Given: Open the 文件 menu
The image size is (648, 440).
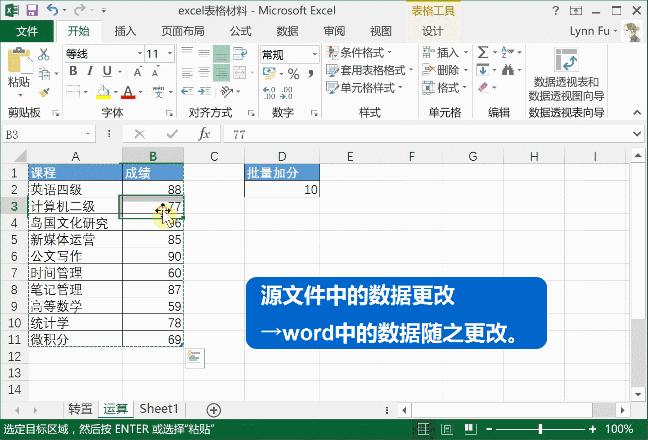Looking at the screenshot, I should 27,31.
